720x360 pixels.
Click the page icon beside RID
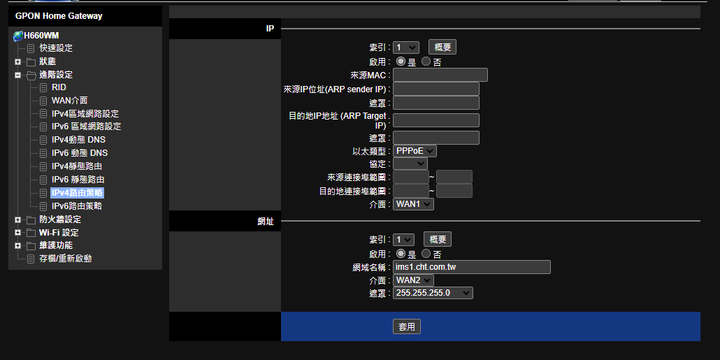tap(43, 88)
